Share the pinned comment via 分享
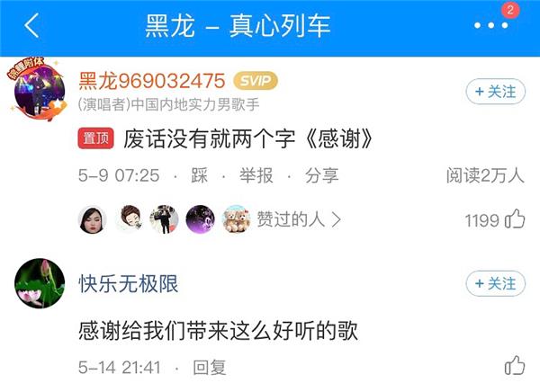 coord(321,175)
